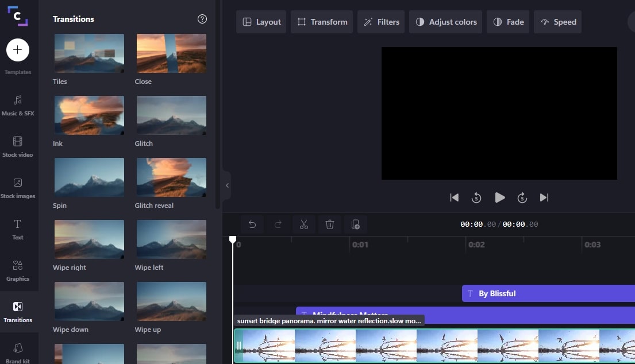635x364 pixels.
Task: Open help for Transitions
Action: pos(202,18)
